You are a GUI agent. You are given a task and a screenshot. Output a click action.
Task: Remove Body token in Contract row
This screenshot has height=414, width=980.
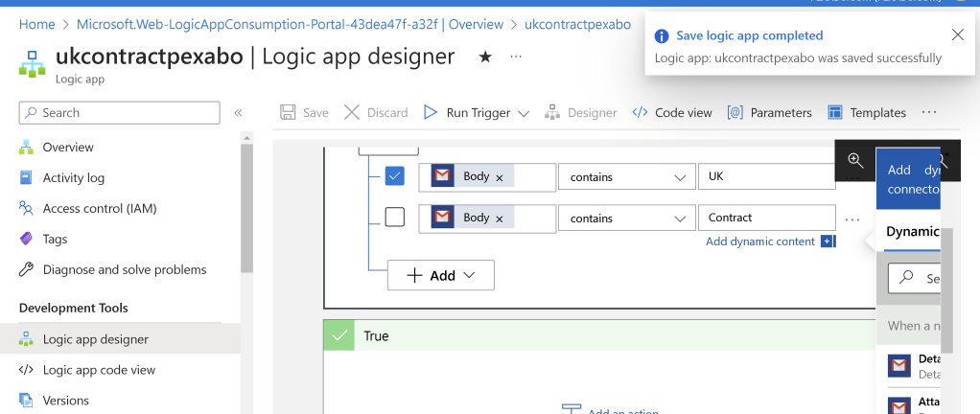click(500, 219)
